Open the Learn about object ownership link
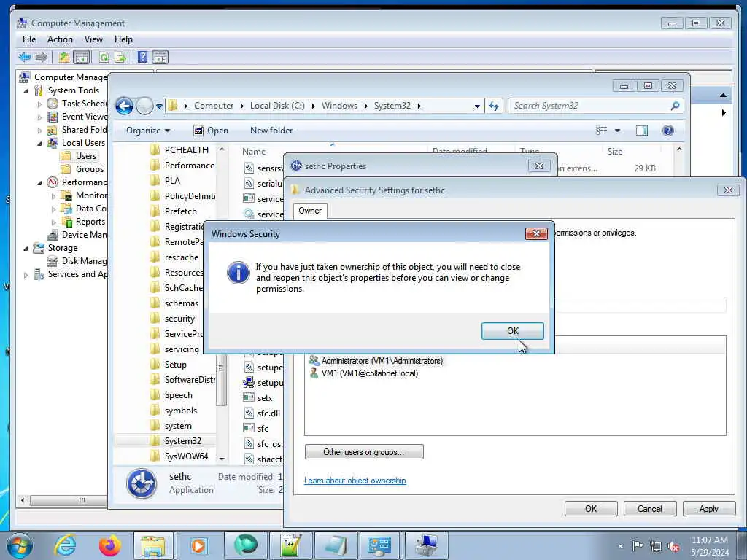Viewport: 747px width, 560px height. [x=355, y=481]
